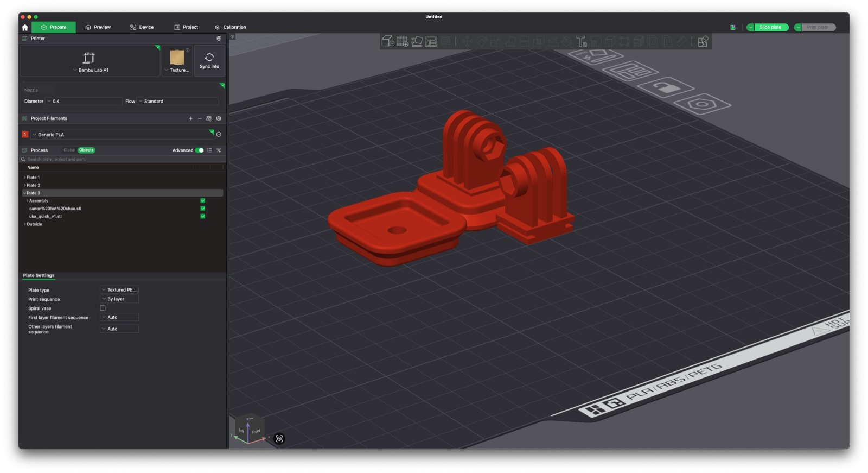Select the Color painting bucket tool

coord(567,41)
